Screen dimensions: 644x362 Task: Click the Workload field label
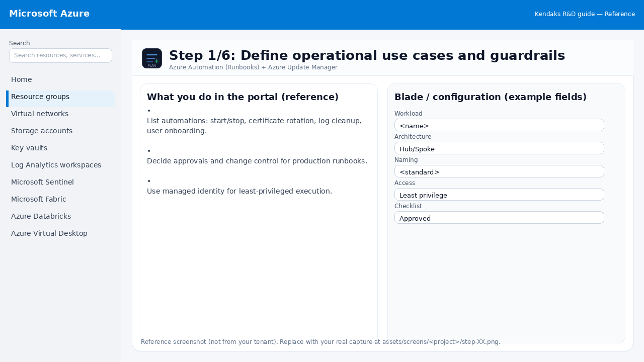pyautogui.click(x=409, y=114)
